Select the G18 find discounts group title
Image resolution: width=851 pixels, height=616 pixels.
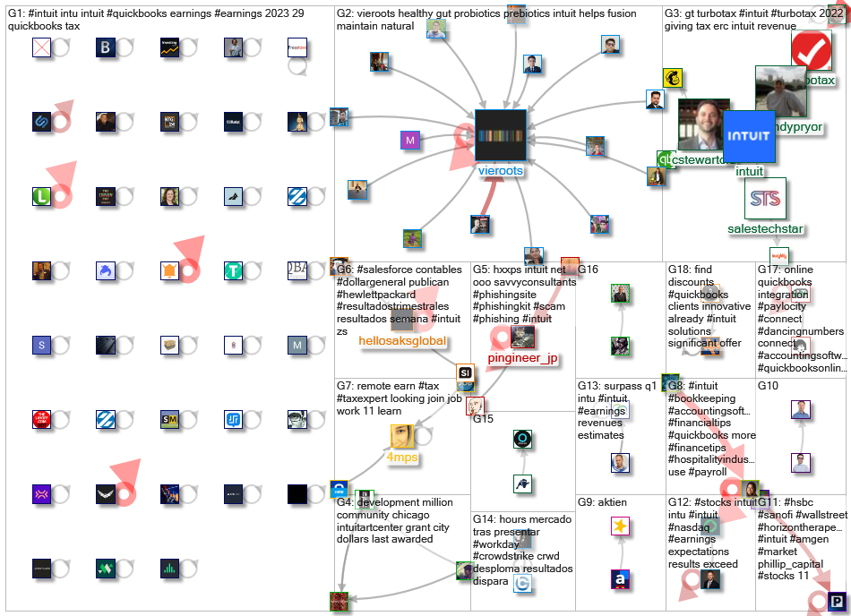click(709, 306)
